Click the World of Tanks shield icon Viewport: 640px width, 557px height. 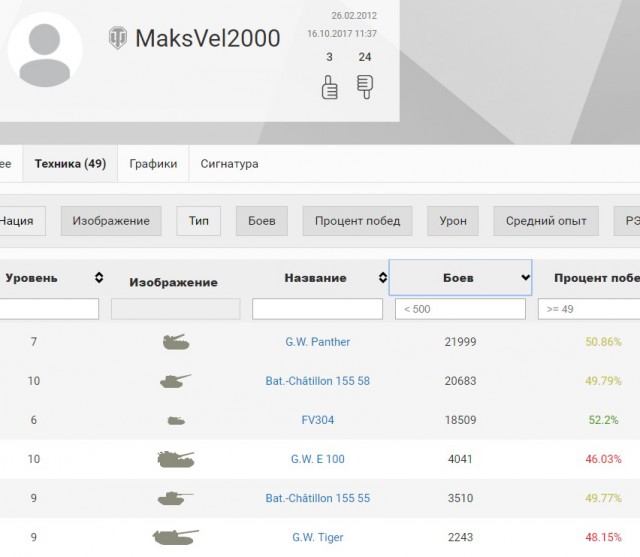point(118,38)
